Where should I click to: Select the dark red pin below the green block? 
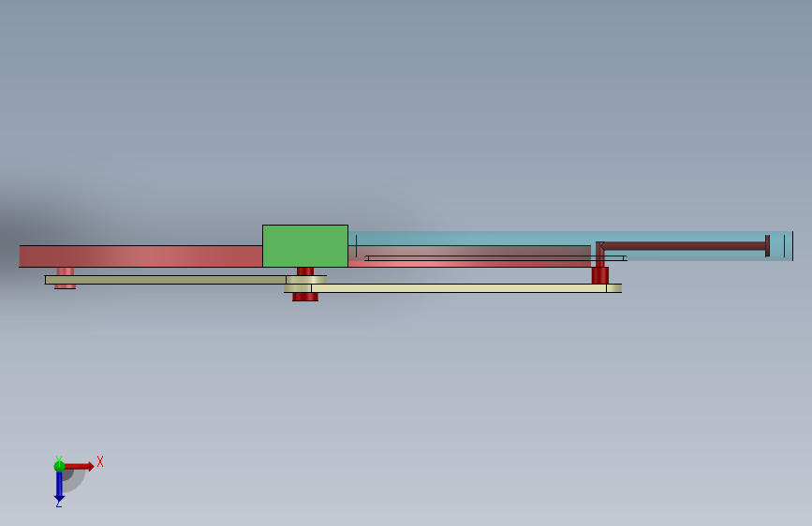[305, 297]
